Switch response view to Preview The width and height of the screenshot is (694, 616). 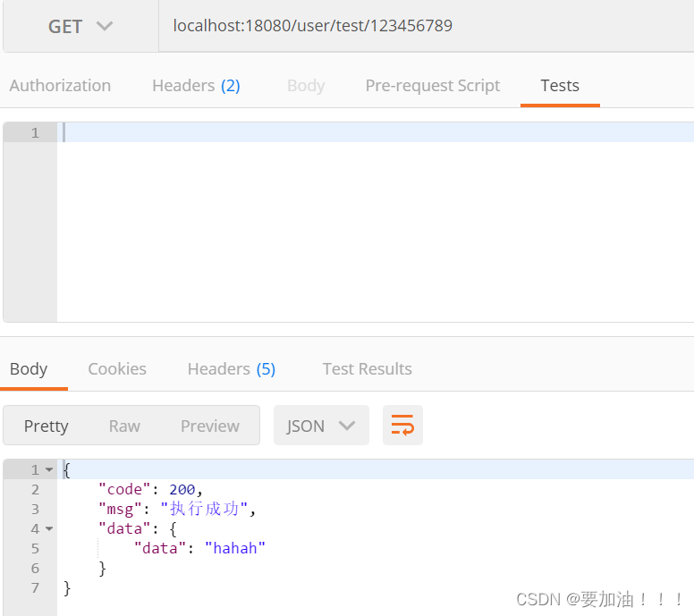coord(210,426)
